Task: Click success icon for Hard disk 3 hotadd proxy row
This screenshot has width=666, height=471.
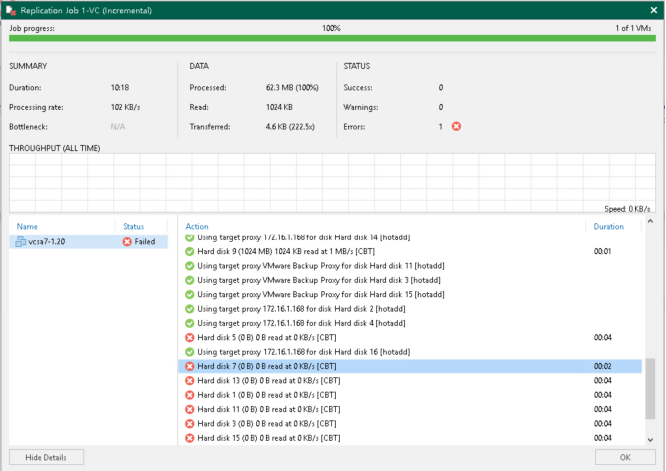Action: click(189, 280)
